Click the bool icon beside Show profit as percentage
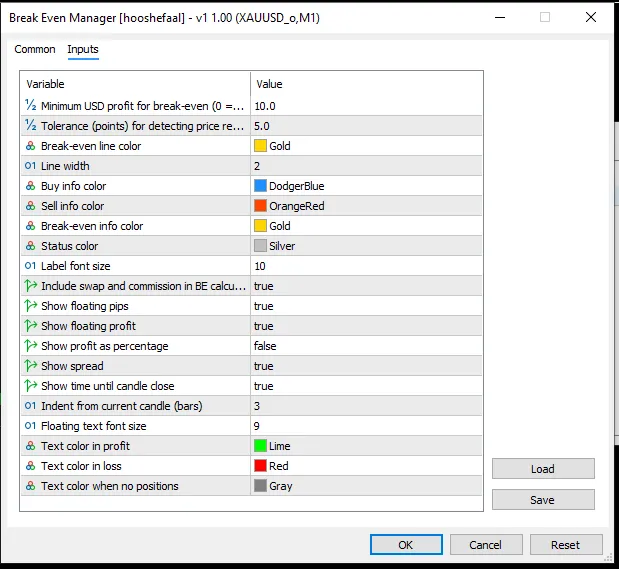Screen dimensions: 619x569 click(30, 346)
